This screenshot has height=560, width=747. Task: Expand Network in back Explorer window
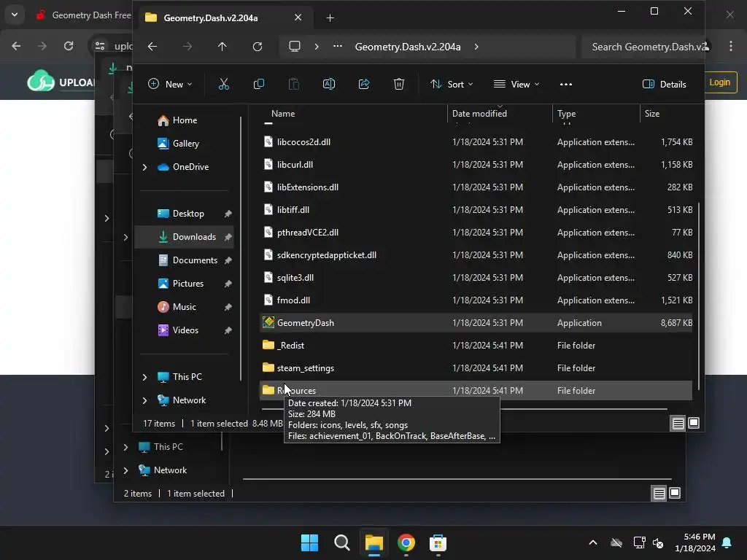125,470
